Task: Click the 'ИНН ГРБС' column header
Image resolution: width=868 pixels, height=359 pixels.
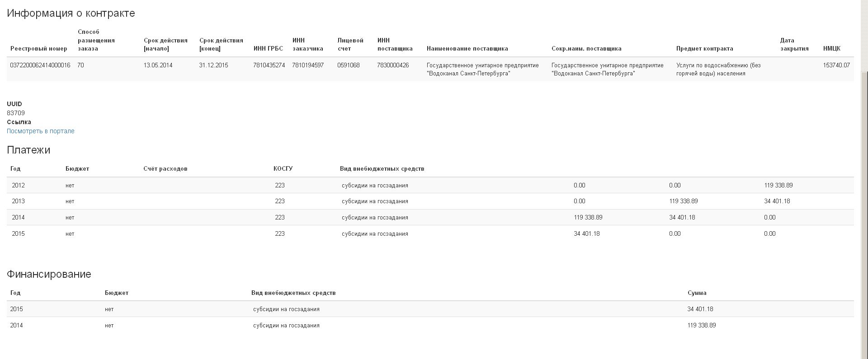Action: coord(268,48)
